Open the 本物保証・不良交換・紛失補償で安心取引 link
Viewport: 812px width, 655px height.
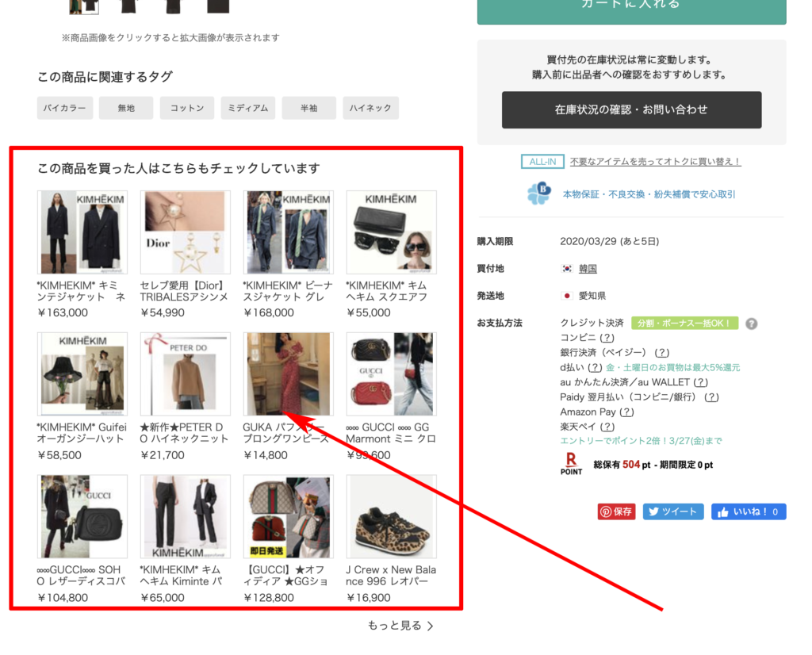[649, 194]
